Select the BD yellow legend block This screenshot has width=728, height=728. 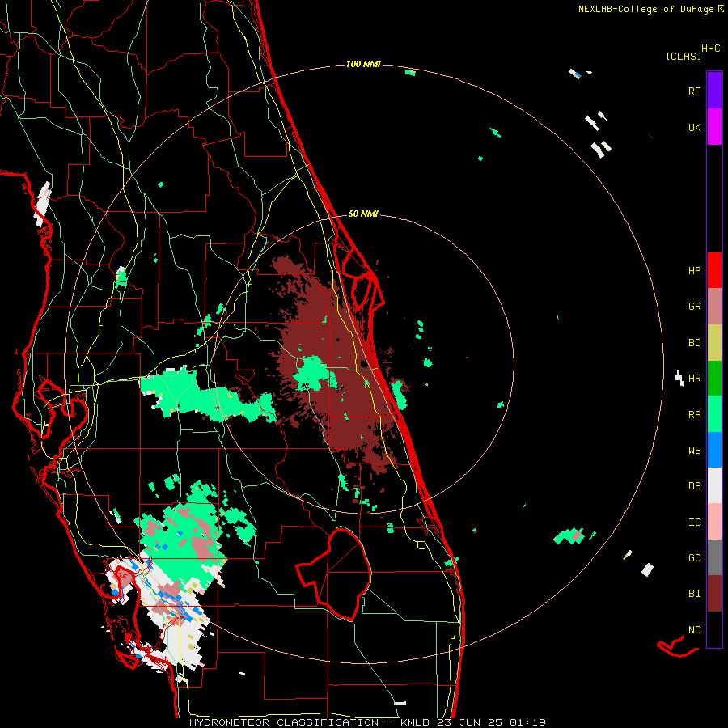pyautogui.click(x=714, y=342)
